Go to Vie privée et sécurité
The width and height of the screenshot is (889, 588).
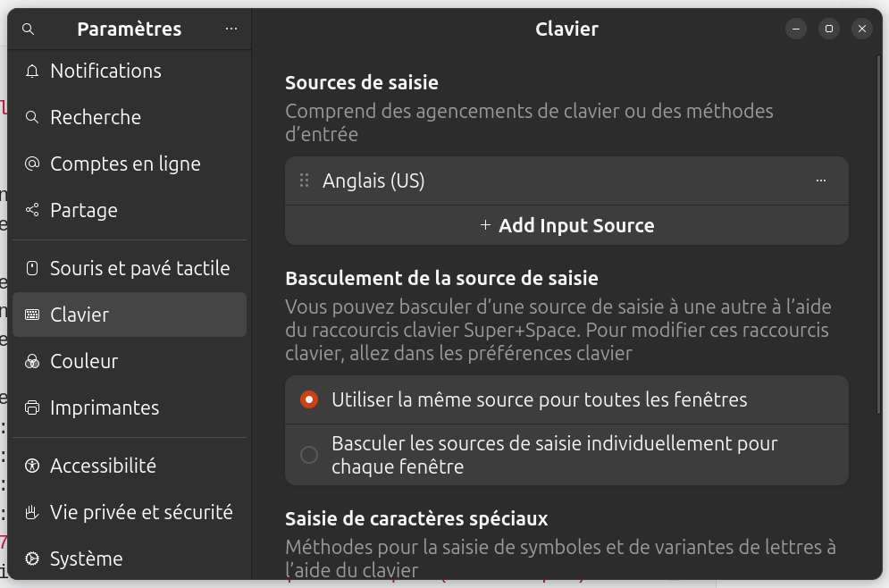coord(141,513)
